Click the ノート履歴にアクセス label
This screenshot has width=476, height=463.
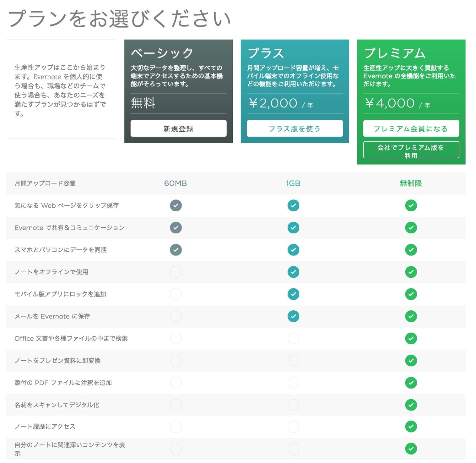(45, 427)
